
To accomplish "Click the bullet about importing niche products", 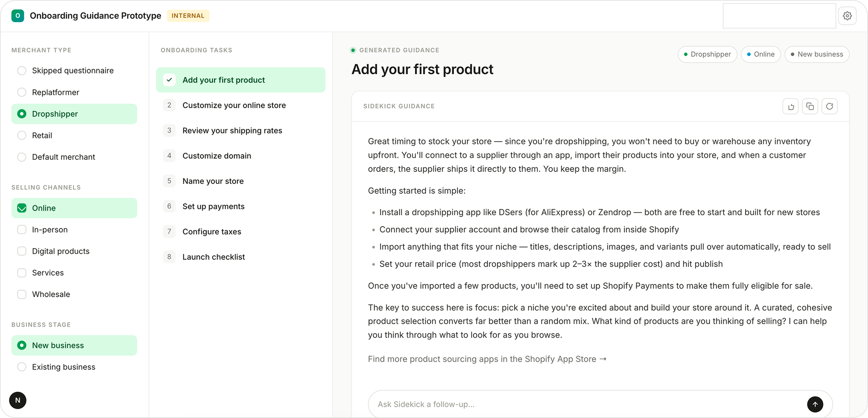I will coord(605,247).
